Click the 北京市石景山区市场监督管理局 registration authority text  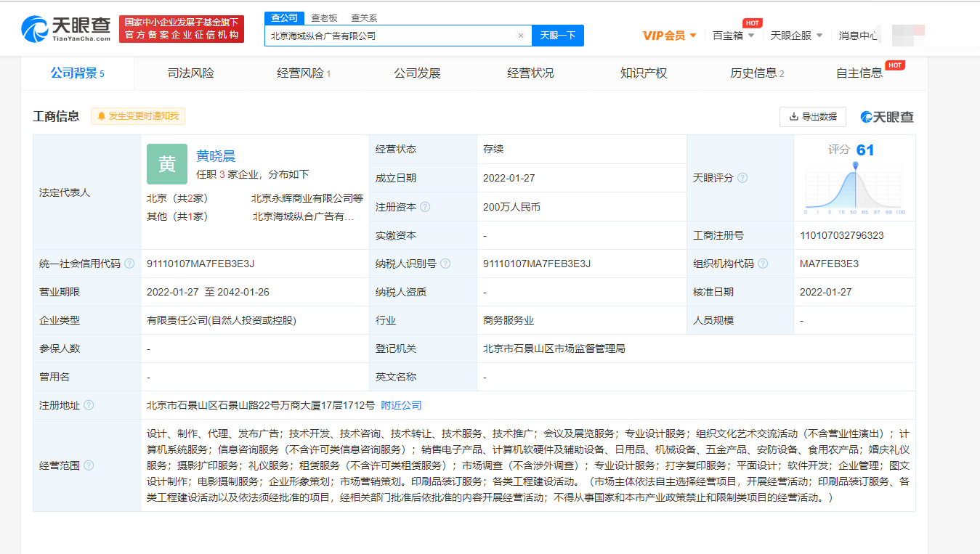[554, 349]
